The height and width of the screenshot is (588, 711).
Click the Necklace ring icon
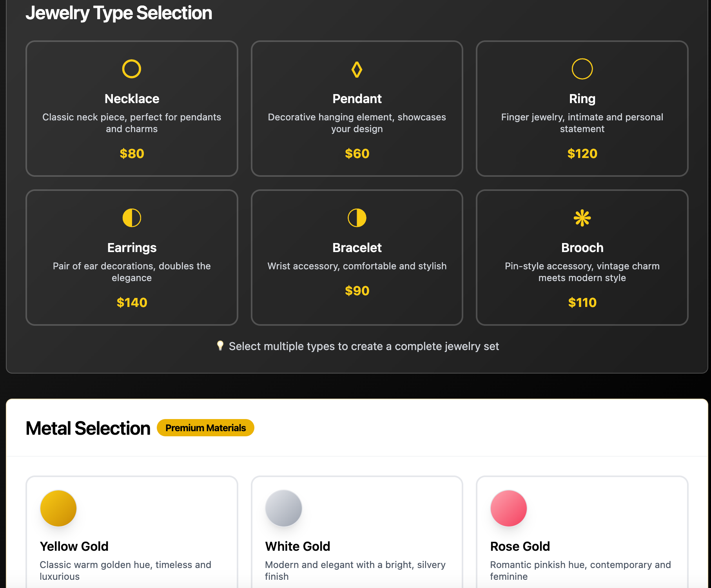[x=132, y=69]
